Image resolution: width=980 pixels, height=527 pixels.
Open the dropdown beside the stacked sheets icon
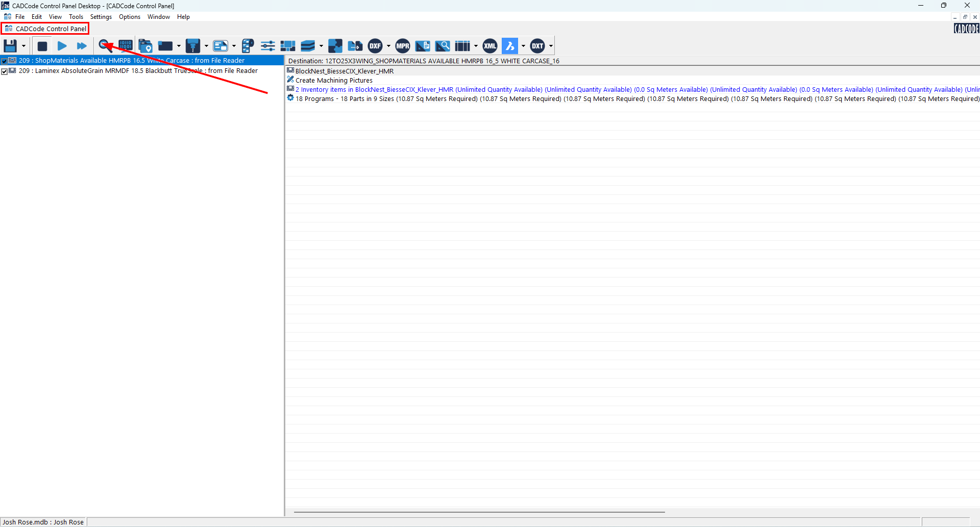pyautogui.click(x=321, y=46)
